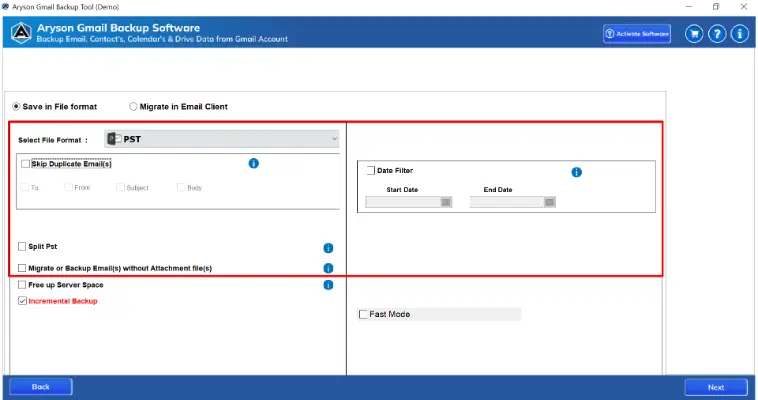This screenshot has height=400, width=758.
Task: Enable the Fast Mode checkbox
Action: 363,314
